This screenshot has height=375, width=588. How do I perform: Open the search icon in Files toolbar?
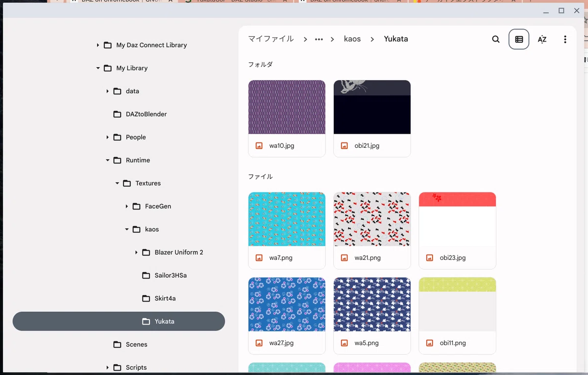coord(496,39)
